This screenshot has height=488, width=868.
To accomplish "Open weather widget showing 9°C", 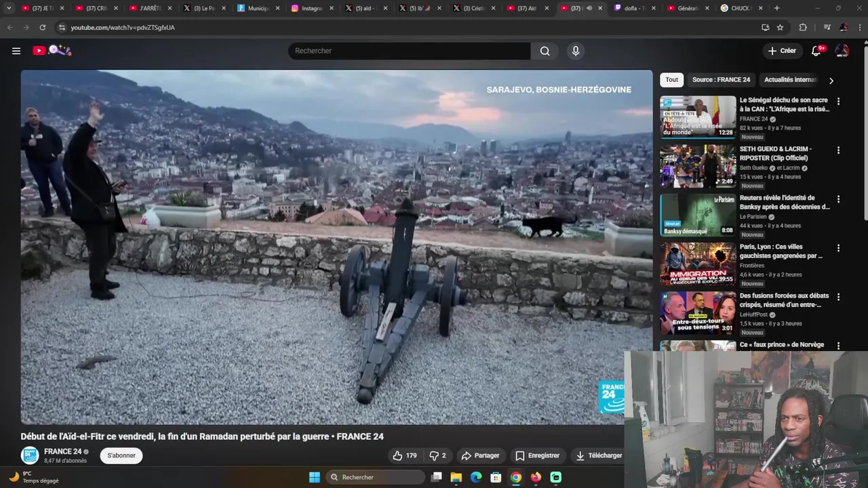I will pyautogui.click(x=34, y=477).
